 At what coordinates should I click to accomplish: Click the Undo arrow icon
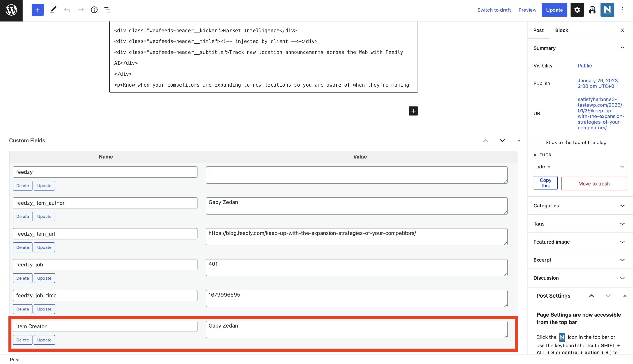point(67,10)
